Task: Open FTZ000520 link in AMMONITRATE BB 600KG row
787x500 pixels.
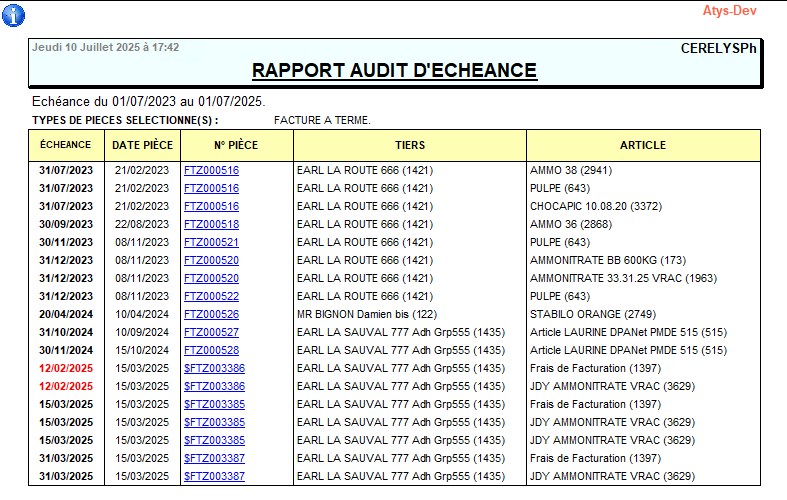Action: pos(211,260)
